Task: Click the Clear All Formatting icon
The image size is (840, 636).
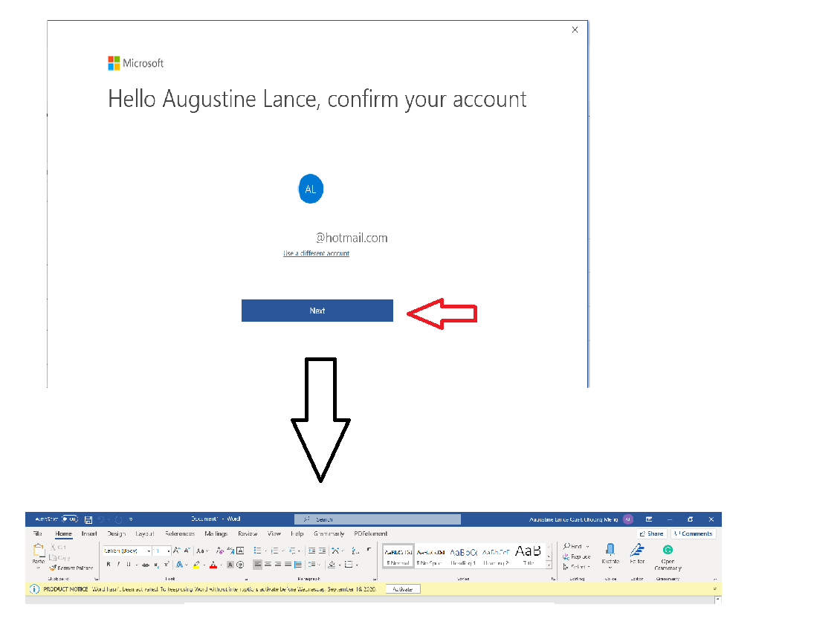Action: (x=219, y=551)
